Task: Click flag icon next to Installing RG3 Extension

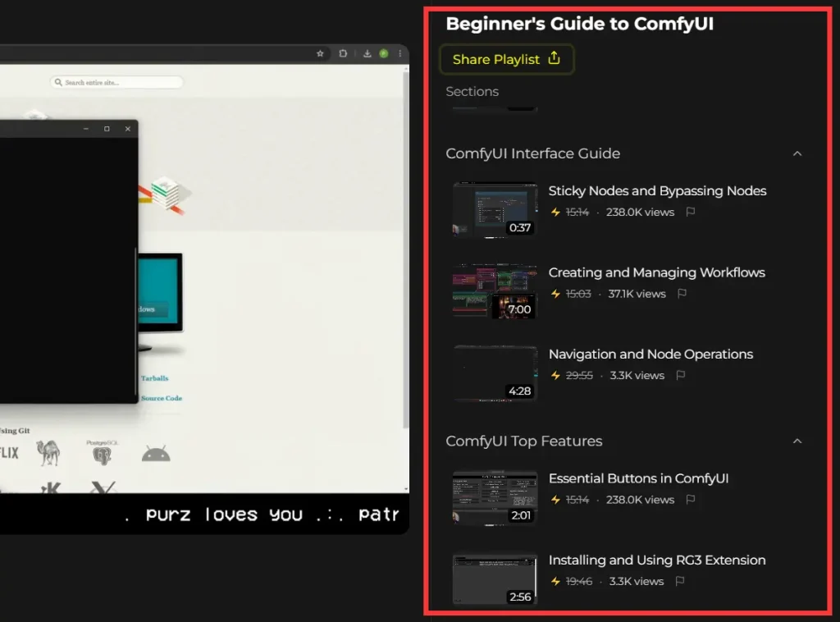Action: pos(679,581)
